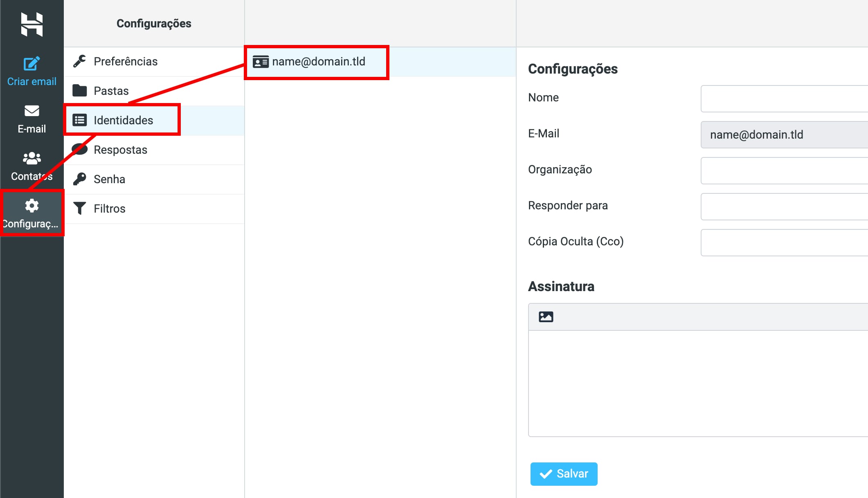Screen dimensions: 868x498
Task: Open Criar email compose icon
Action: (x=32, y=64)
